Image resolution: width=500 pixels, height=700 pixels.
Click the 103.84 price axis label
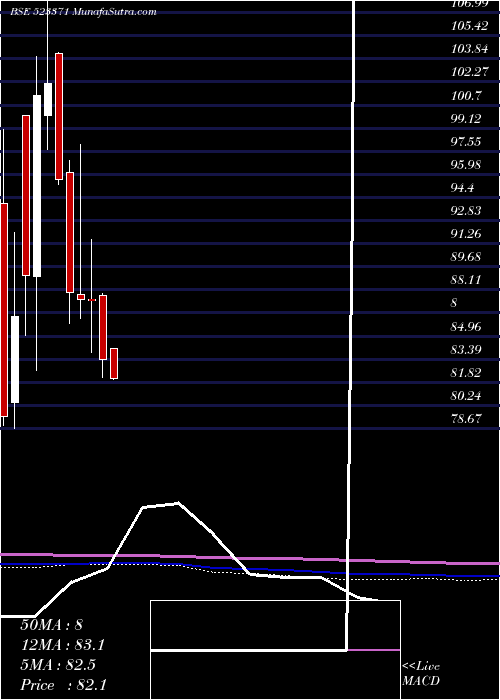[x=470, y=49]
